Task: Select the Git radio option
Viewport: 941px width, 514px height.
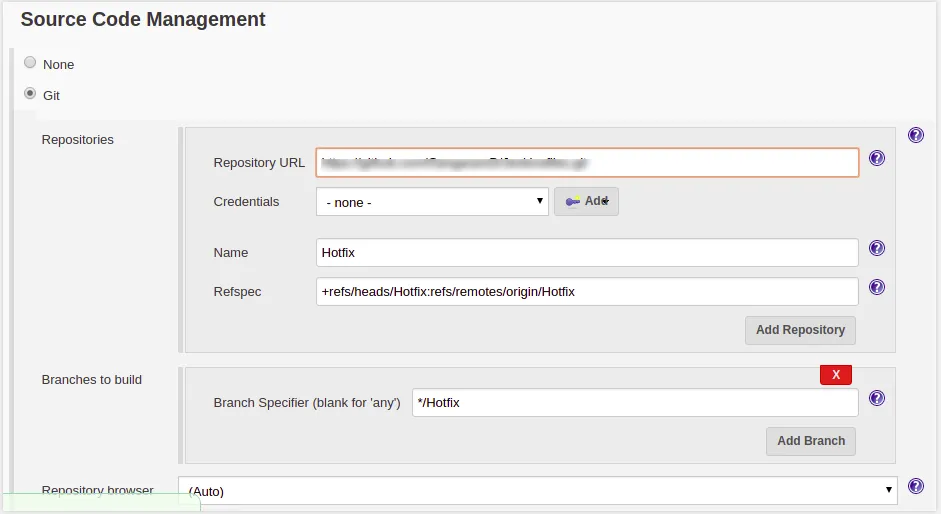Action: click(x=30, y=93)
